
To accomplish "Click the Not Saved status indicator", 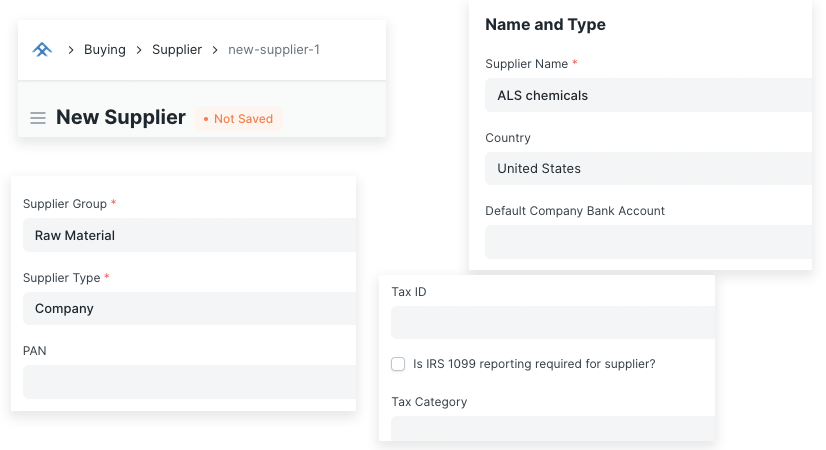I will click(x=239, y=119).
